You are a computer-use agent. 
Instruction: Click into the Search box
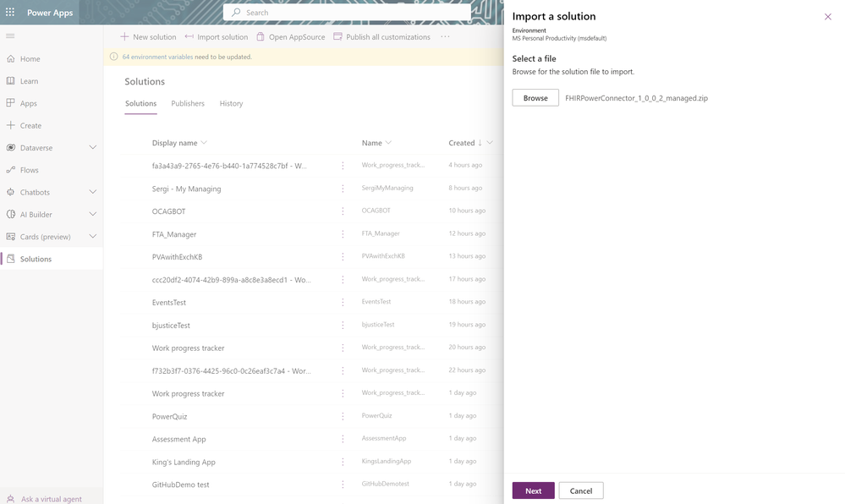347,12
